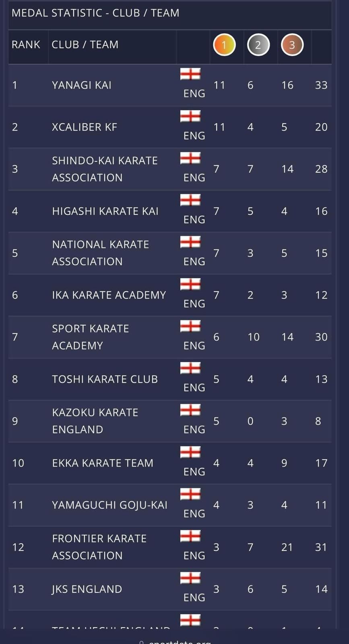Screen dimensions: 349x644
Task: Select the CLUB / TEAM column header
Action: point(85,45)
